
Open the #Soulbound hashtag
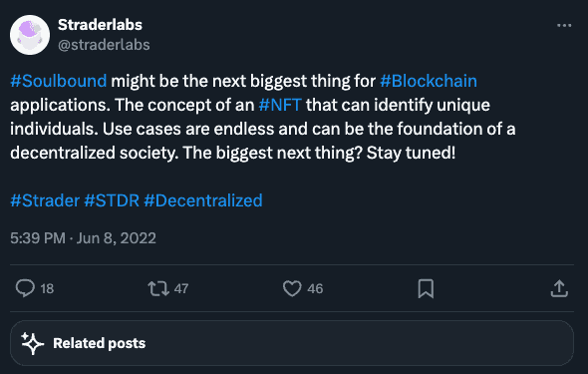[x=59, y=81]
